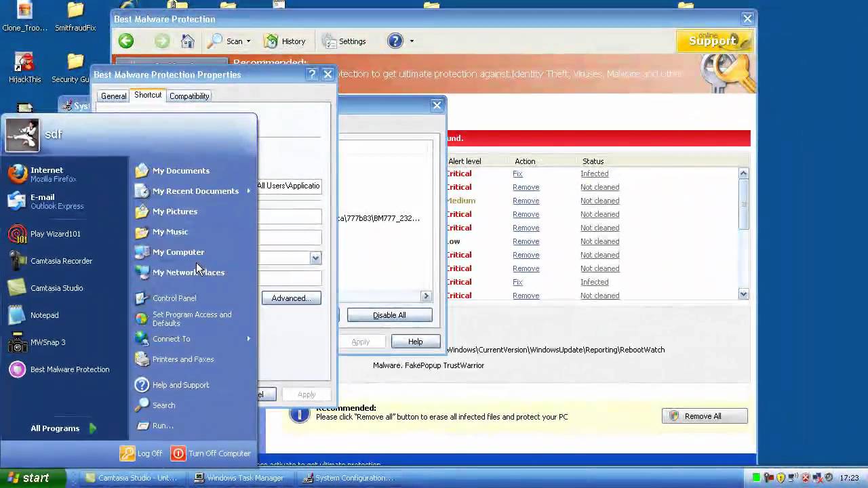Click Remove link in Low alert row
868x488 pixels.
[x=526, y=241]
